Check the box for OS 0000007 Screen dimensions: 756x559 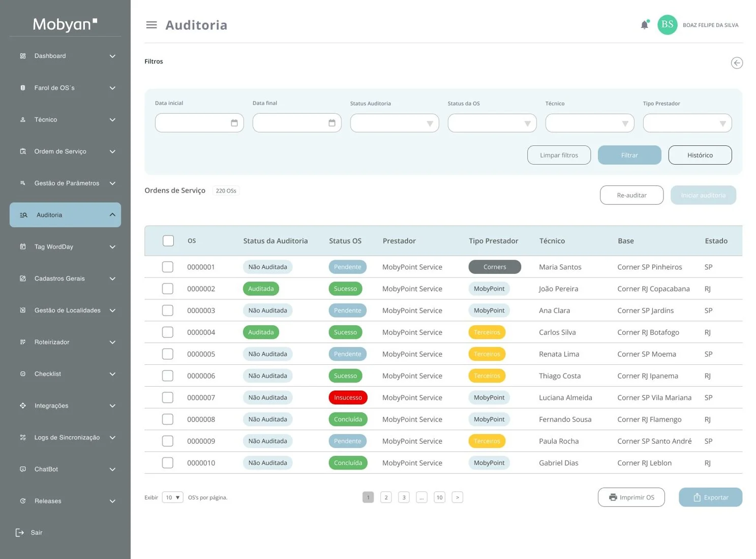pos(168,397)
